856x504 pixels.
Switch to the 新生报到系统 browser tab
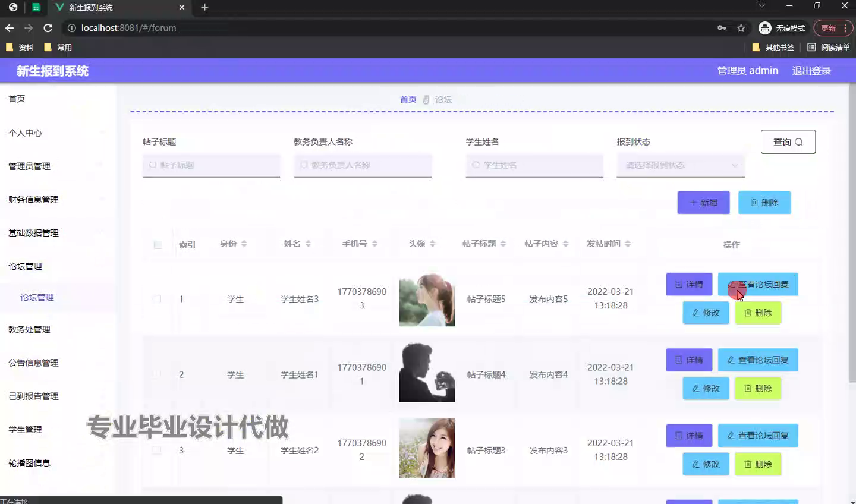point(119,8)
